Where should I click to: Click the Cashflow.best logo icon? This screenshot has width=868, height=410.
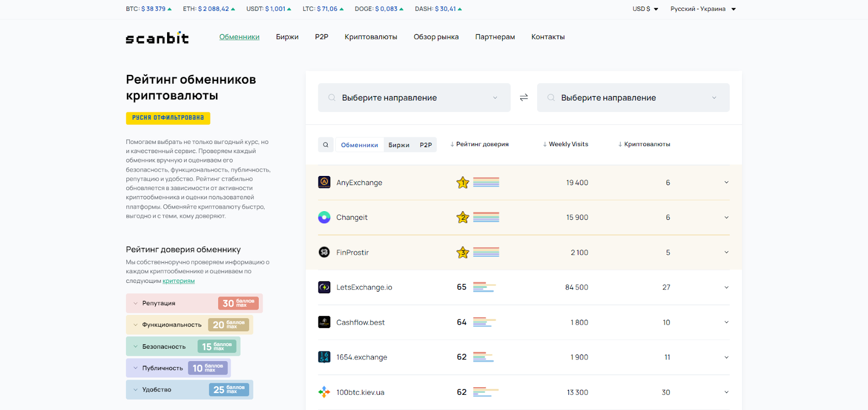(x=324, y=322)
